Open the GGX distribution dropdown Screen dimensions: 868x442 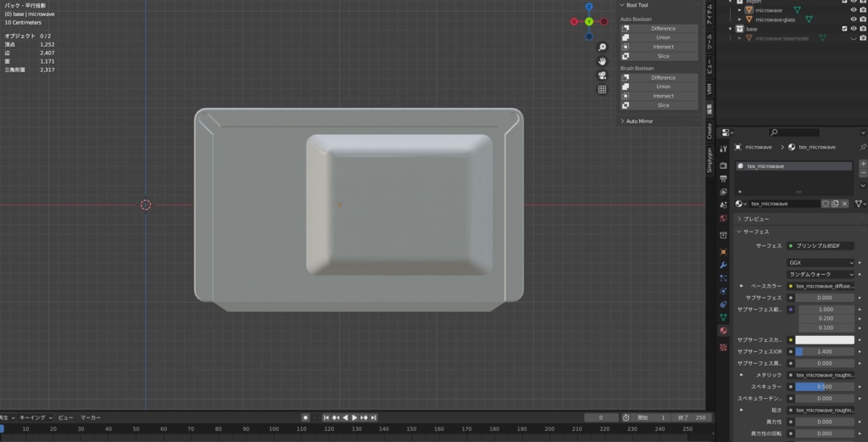pos(821,262)
